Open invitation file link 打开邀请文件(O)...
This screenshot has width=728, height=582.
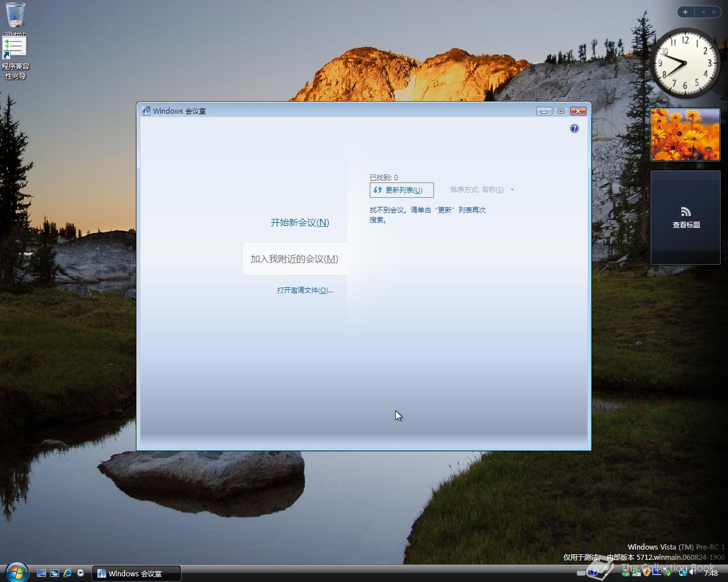tap(305, 290)
